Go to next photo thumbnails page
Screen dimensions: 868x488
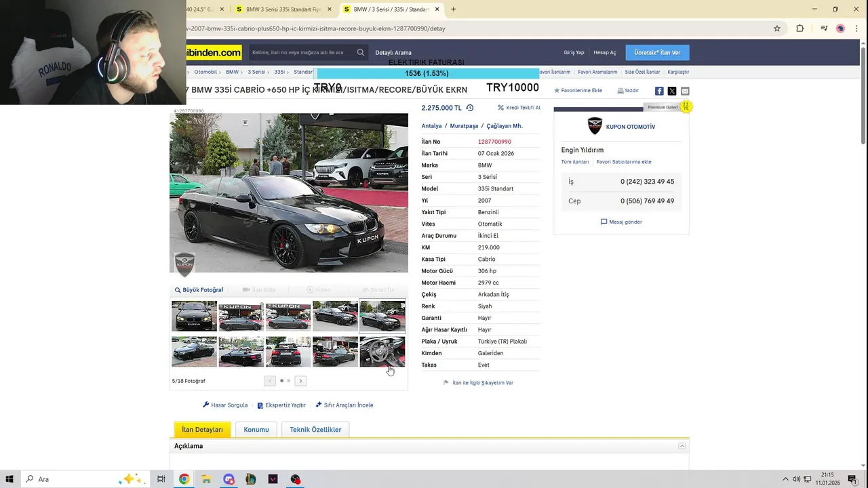tap(300, 381)
